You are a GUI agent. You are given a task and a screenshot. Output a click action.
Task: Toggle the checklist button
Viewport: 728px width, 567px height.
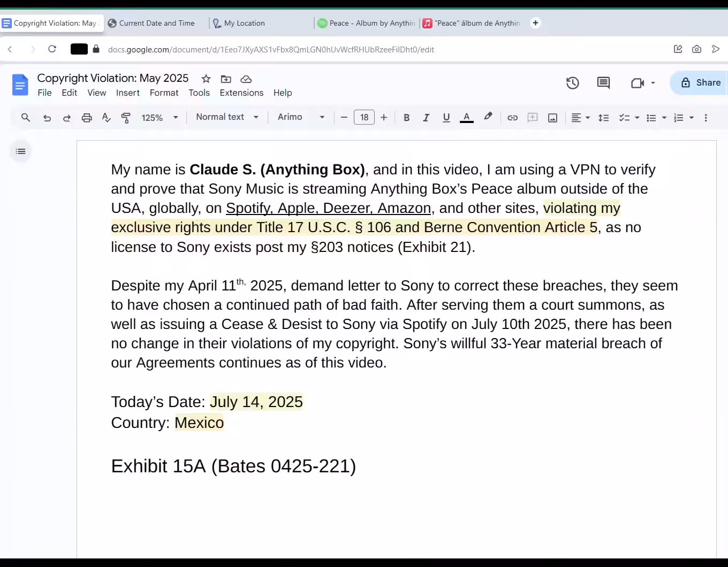coord(624,118)
